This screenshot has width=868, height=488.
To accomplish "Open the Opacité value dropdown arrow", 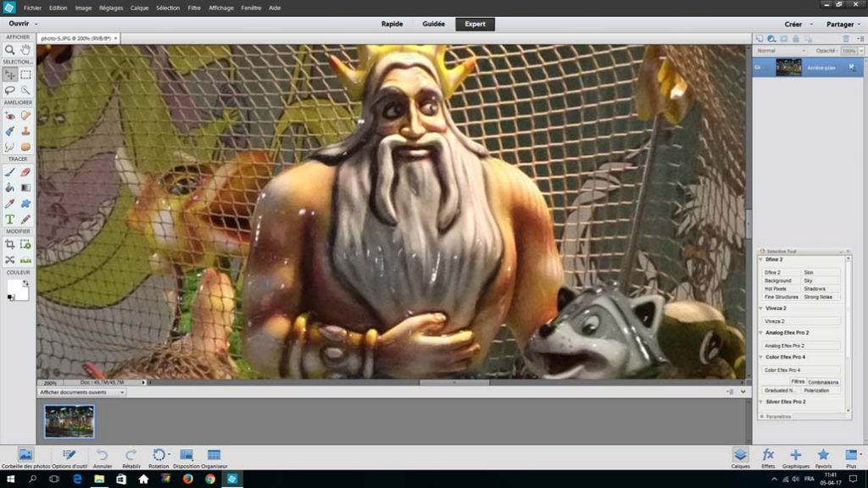I will (861, 51).
